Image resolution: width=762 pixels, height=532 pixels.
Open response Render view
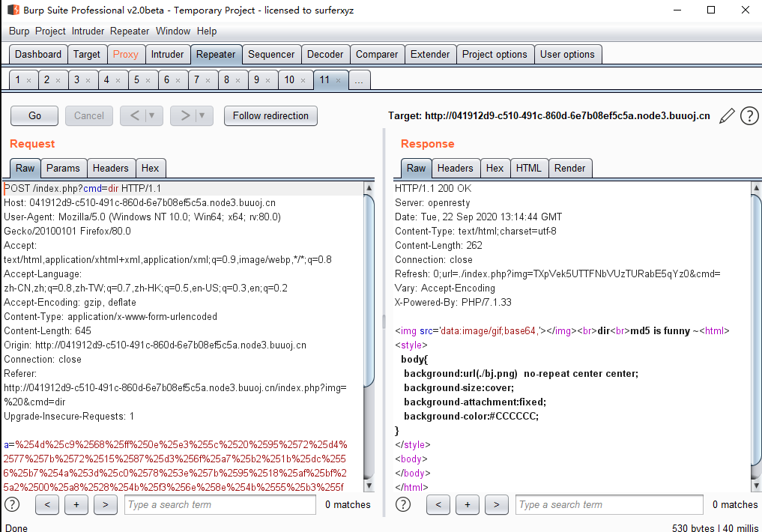tap(570, 168)
